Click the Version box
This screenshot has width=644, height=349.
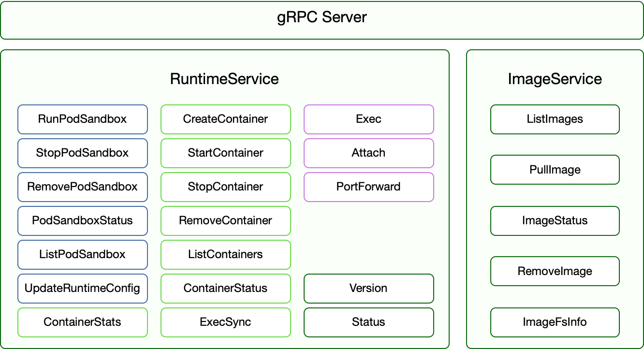point(369,289)
